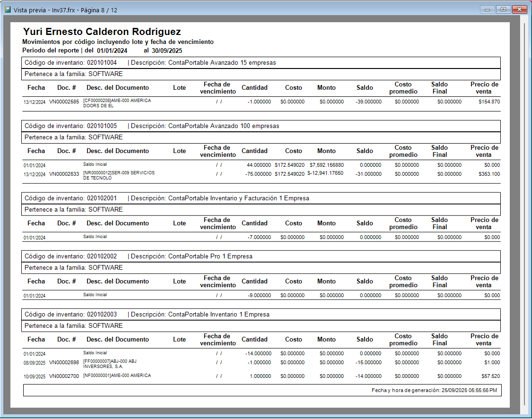
Task: Click balance -31.000000
Action: [x=368, y=174]
